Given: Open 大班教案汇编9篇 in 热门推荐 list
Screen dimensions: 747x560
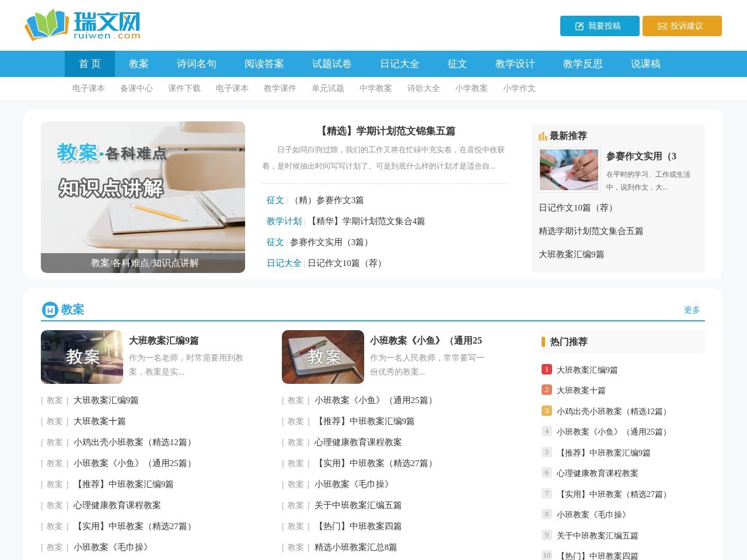Looking at the screenshot, I should [588, 369].
